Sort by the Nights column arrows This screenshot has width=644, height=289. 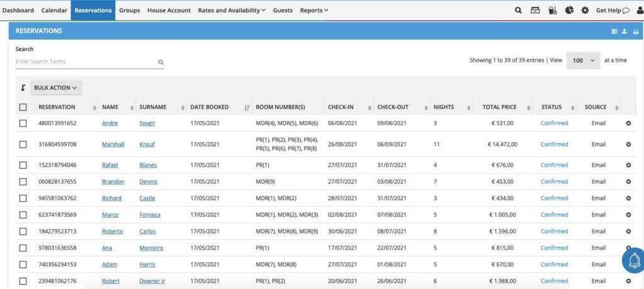click(469, 108)
